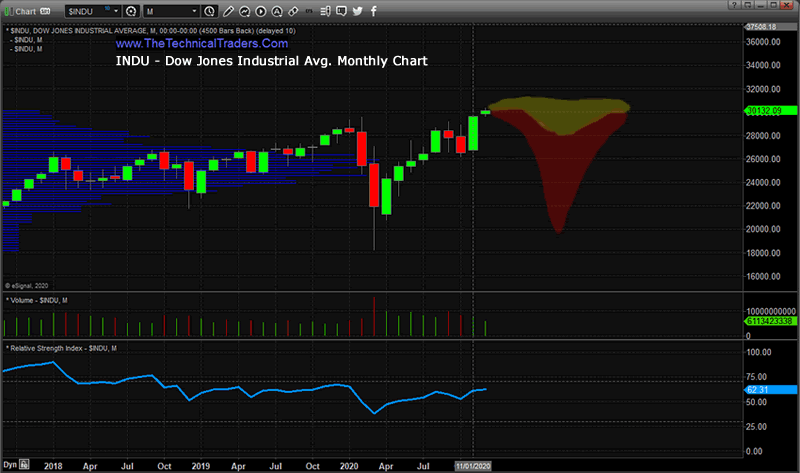
Task: Click the eraser/link tool icon
Action: (293, 11)
